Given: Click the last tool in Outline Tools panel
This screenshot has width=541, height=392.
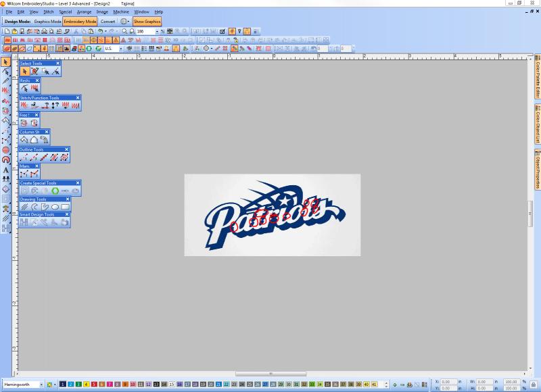Looking at the screenshot, I should pyautogui.click(x=64, y=157).
